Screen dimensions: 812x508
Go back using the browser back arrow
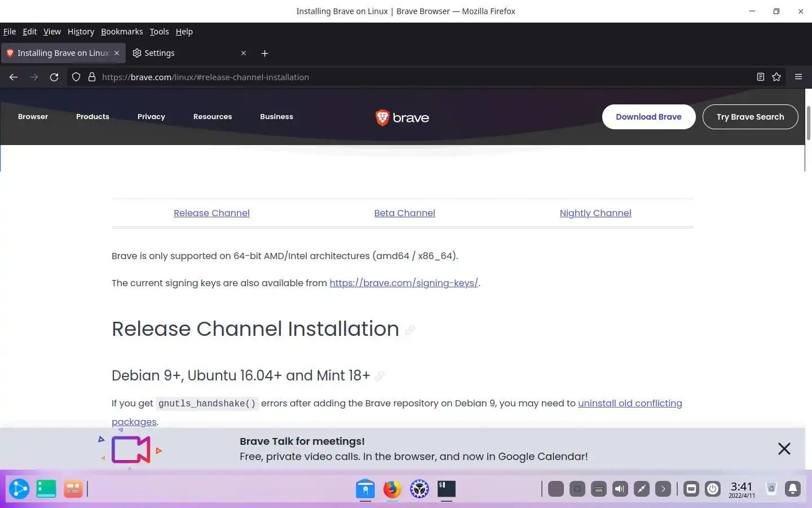tap(14, 77)
